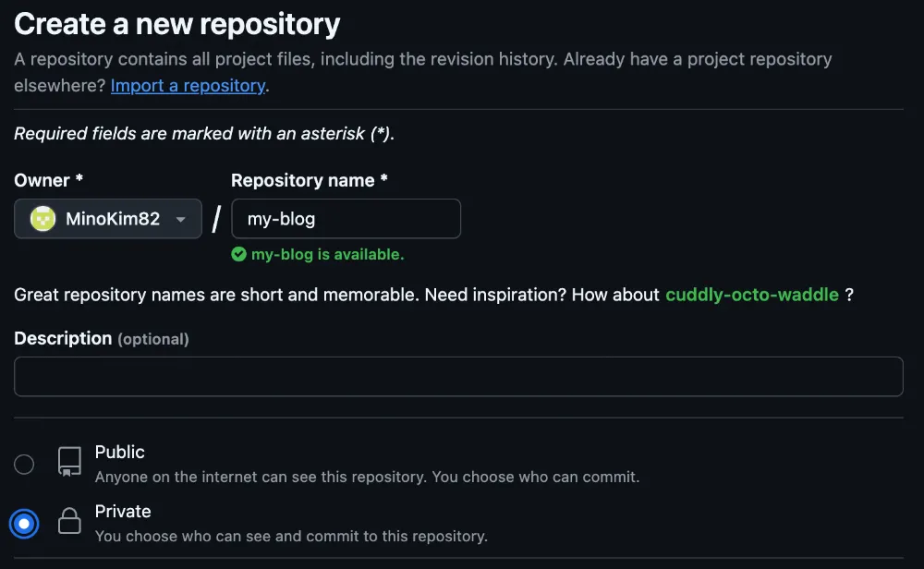The image size is (924, 569).
Task: Click the Private lock icon
Action: click(x=69, y=521)
